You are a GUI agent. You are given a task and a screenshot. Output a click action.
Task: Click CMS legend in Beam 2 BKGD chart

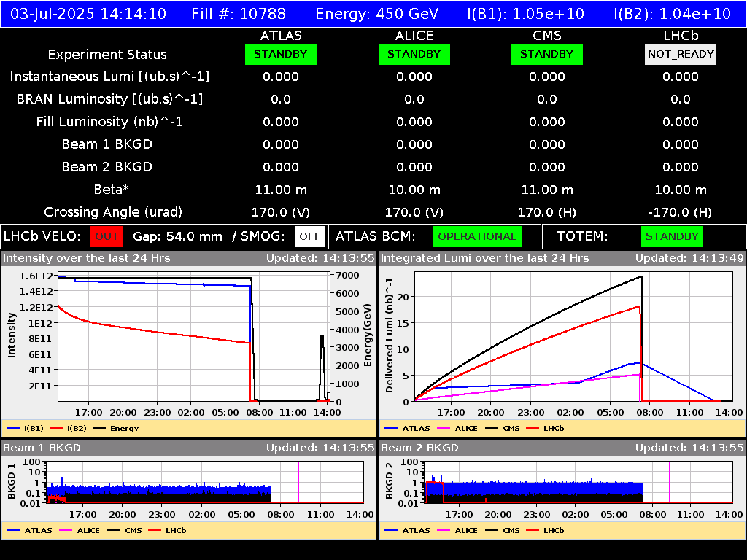click(x=503, y=530)
